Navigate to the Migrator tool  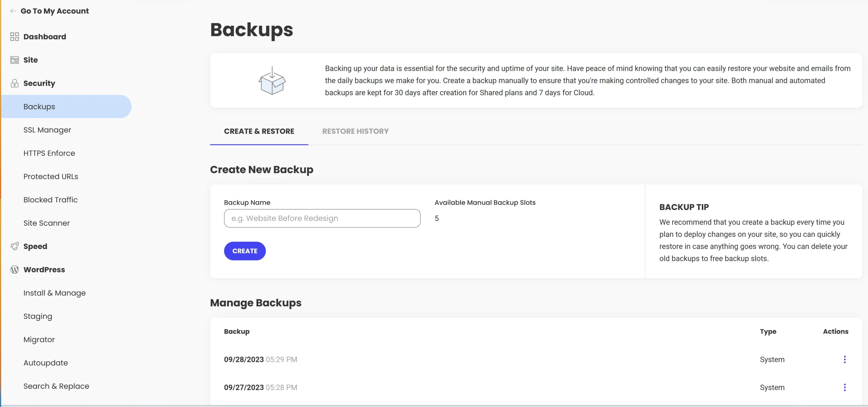tap(39, 339)
